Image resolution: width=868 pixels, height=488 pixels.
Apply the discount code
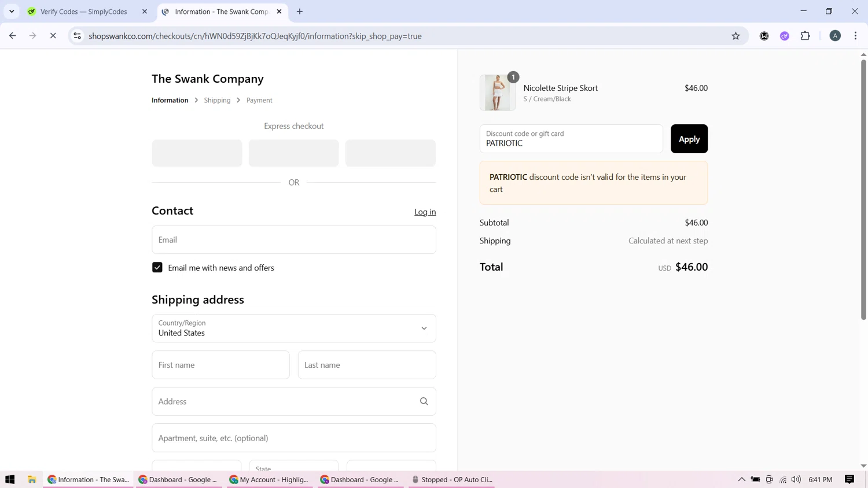point(689,139)
